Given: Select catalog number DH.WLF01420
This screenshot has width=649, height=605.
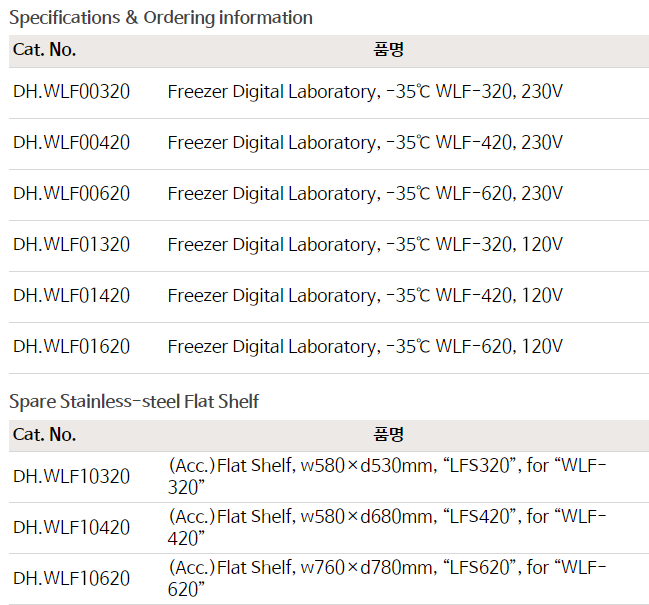Looking at the screenshot, I should tap(72, 296).
